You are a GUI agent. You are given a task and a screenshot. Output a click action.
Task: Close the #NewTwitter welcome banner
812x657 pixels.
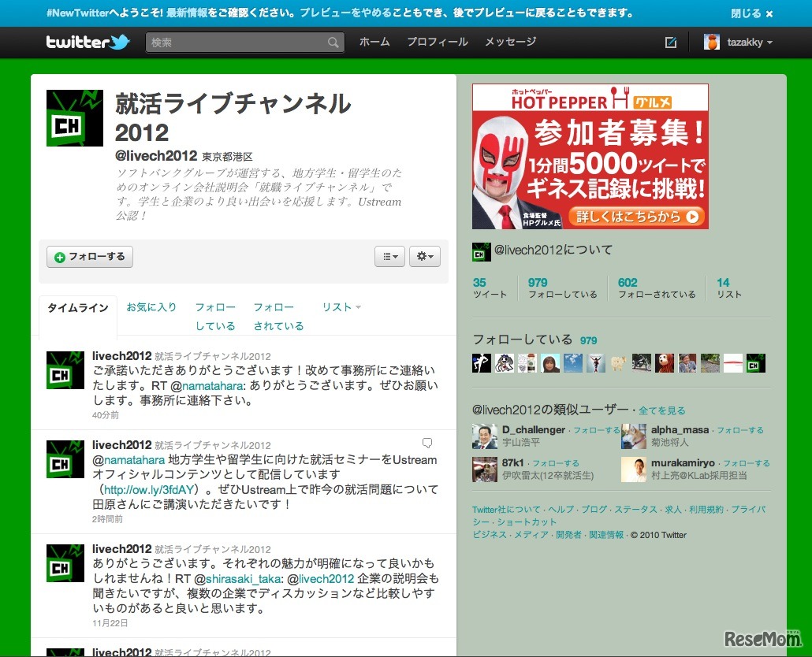coord(769,13)
